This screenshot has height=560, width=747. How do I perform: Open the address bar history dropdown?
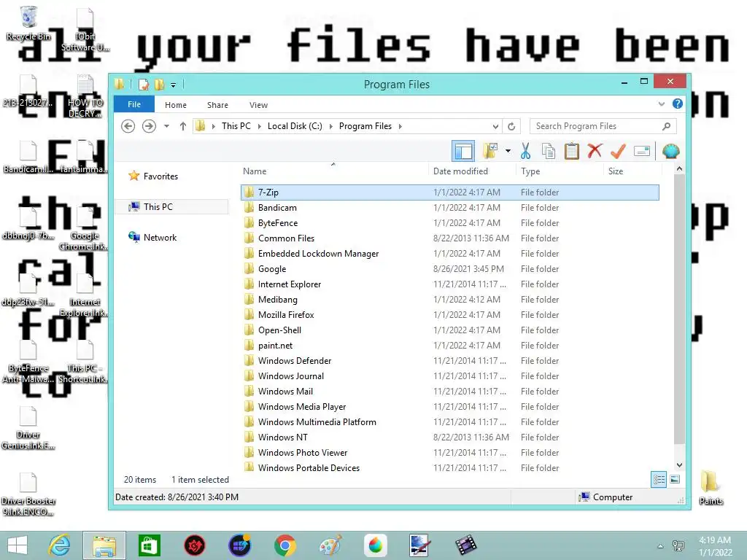pyautogui.click(x=495, y=126)
